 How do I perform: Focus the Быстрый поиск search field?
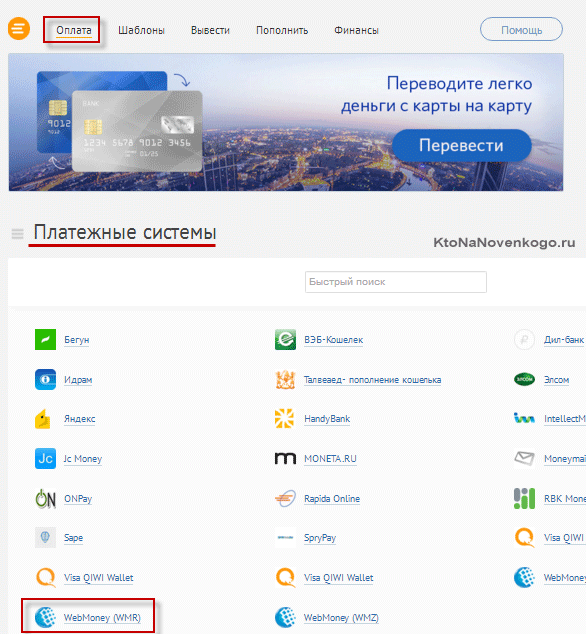pyautogui.click(x=396, y=282)
